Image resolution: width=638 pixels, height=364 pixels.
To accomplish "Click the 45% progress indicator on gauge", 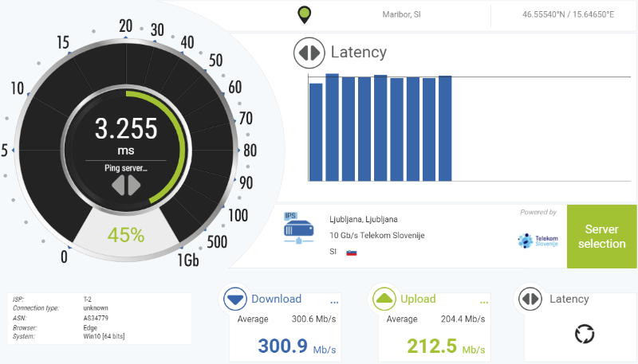I will (125, 235).
